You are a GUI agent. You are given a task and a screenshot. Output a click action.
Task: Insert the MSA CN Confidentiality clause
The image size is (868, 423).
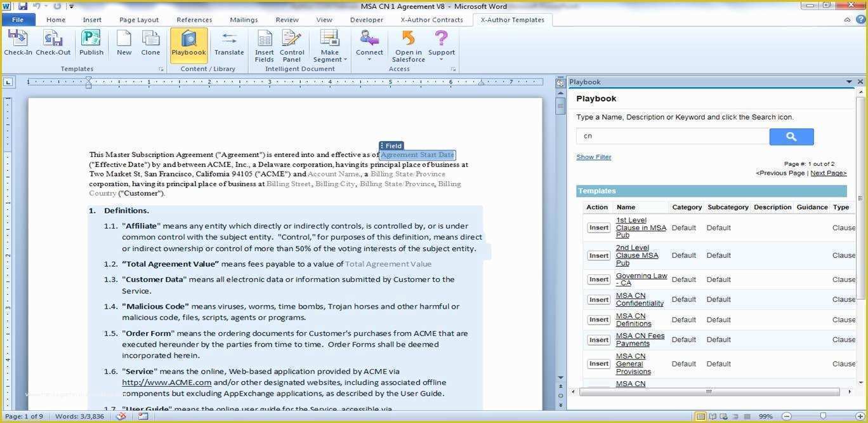tap(598, 299)
